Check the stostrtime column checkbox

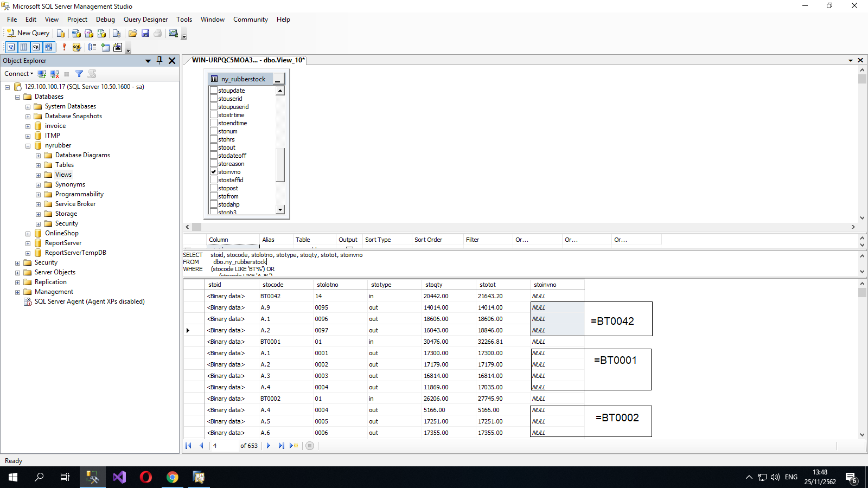pos(214,115)
